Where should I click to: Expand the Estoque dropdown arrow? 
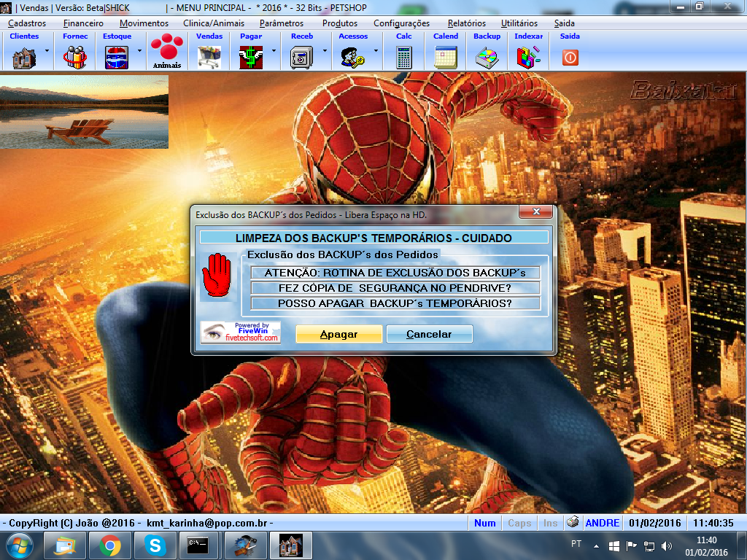click(139, 51)
